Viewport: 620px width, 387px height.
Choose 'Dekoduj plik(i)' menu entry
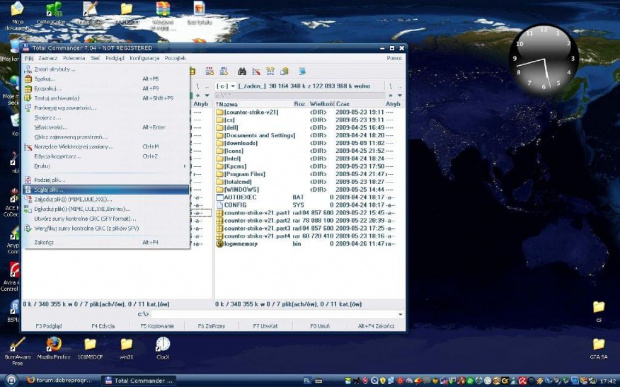coord(106,209)
